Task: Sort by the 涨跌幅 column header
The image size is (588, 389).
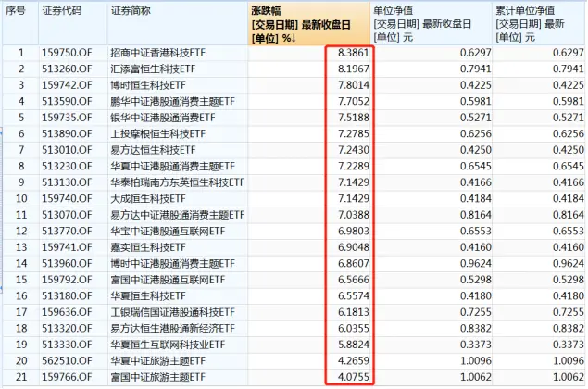Action: [308, 24]
